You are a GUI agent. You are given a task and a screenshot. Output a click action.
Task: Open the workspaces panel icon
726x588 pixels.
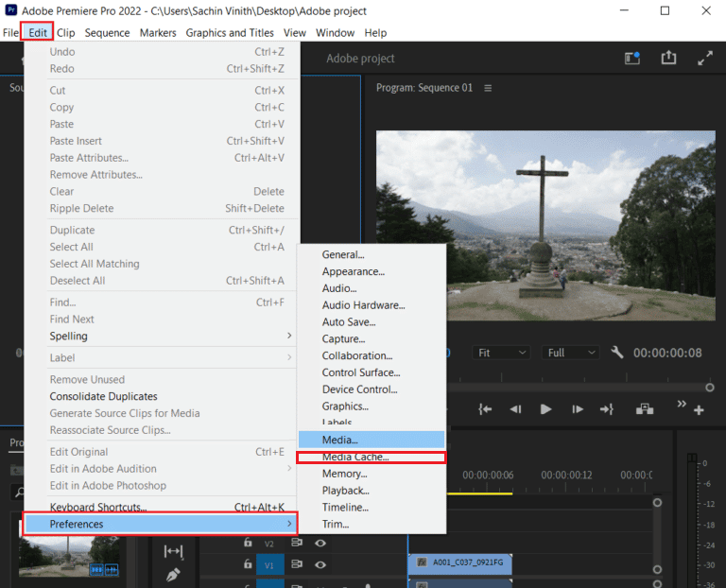tap(632, 58)
